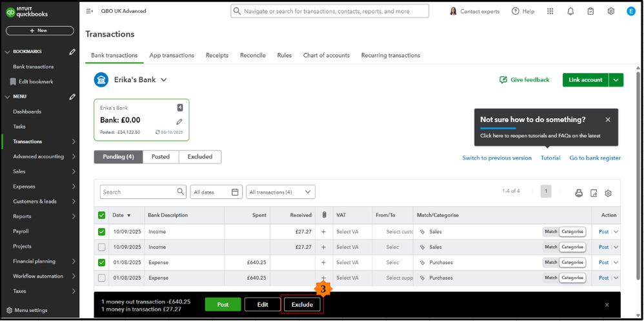Close the 'Not sure how to do something' popup
The width and height of the screenshot is (644, 321).
608,119
